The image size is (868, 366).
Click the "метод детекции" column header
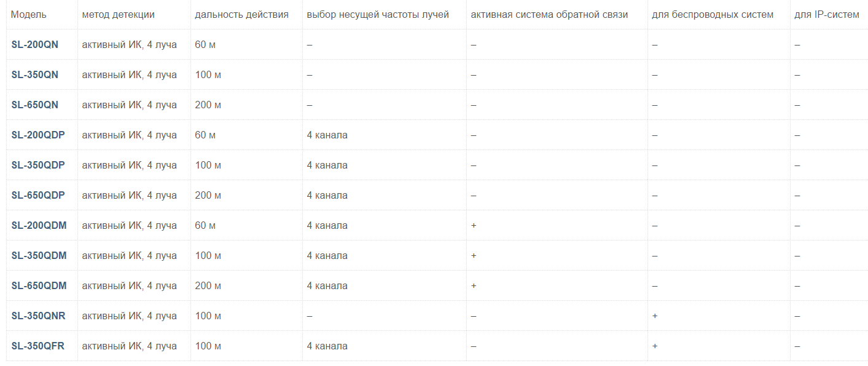118,14
